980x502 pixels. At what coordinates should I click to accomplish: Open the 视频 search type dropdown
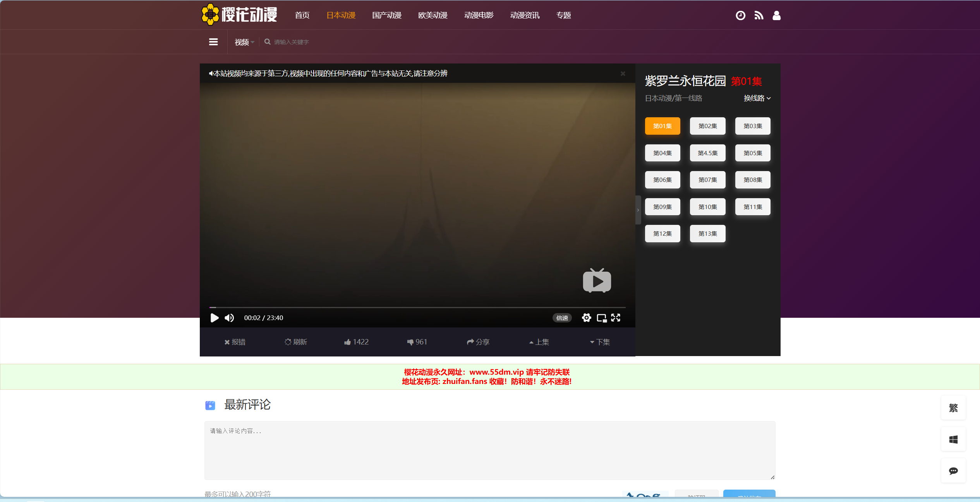point(244,42)
